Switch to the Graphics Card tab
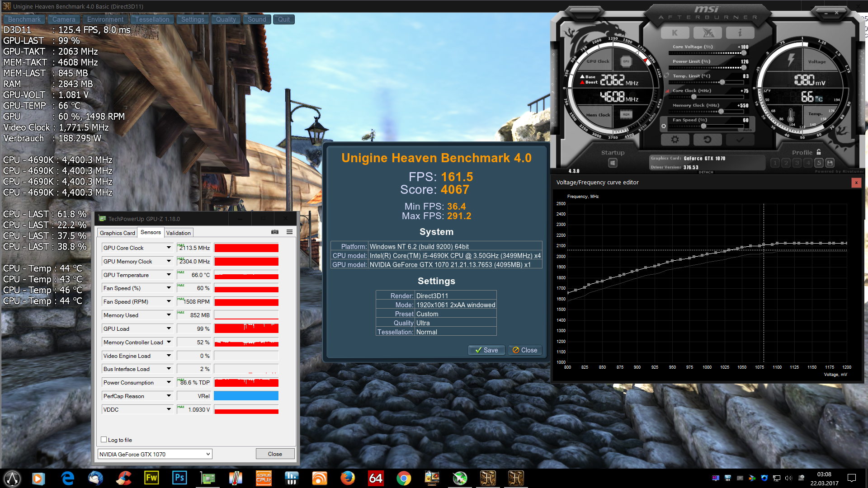The image size is (868, 488). 117,233
